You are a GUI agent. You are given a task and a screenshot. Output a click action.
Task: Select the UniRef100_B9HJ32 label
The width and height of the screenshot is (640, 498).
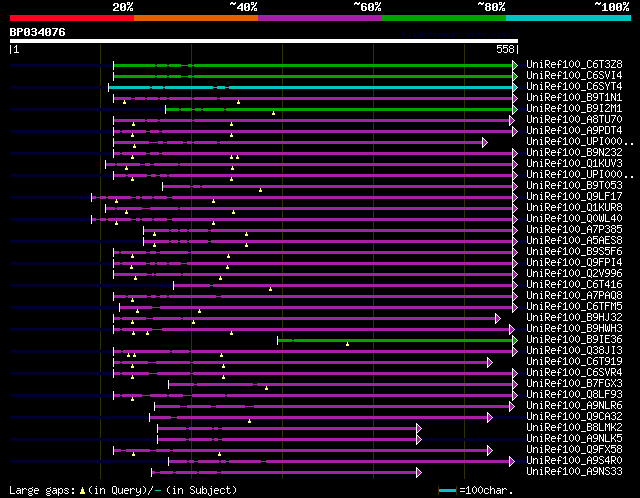(574, 318)
